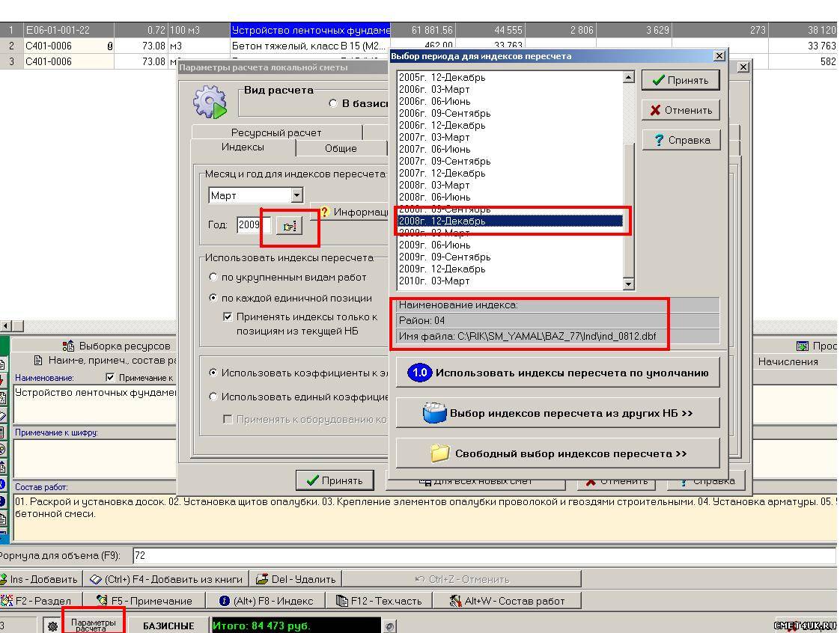Click Ins - Добавить button

point(40,579)
